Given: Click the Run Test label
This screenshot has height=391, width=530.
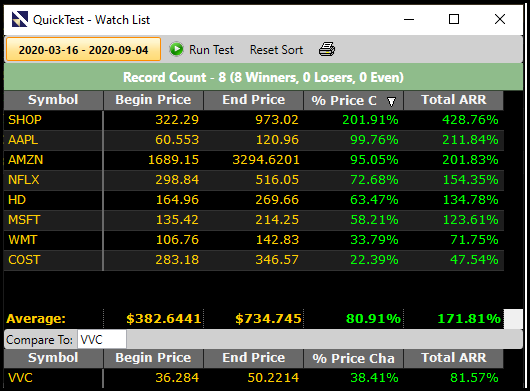Looking at the screenshot, I should click(211, 50).
